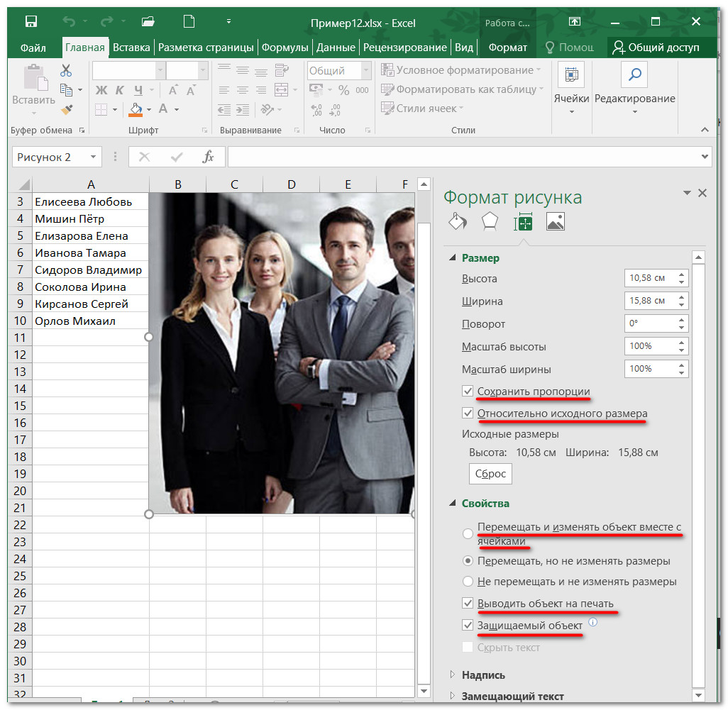Screen dimensions: 728x710
Task: Select Не перемещать и не изменять размеры
Action: [468, 582]
